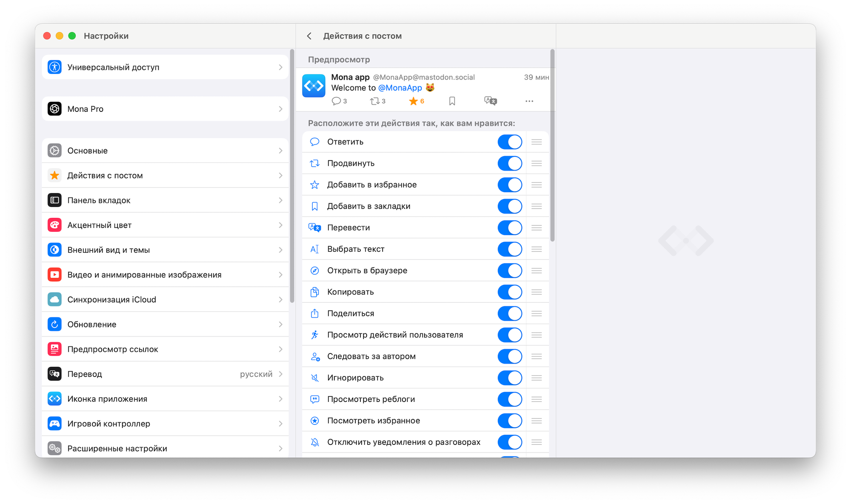Image resolution: width=851 pixels, height=504 pixels.
Task: Click the bookmark icon in post preview
Action: coord(452,101)
